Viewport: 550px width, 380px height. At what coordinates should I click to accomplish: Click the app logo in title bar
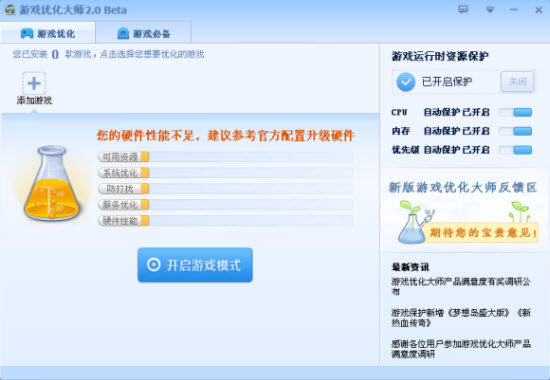(10, 9)
